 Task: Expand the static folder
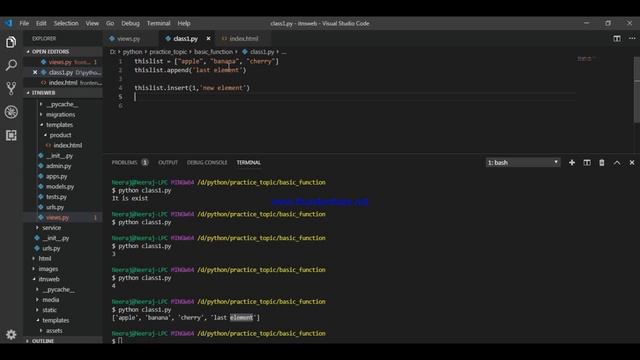click(49, 310)
